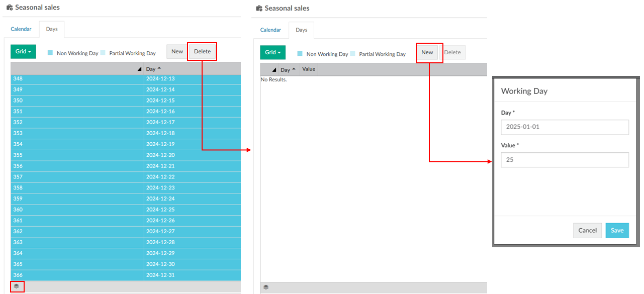Select the Days tab above the empty grid
Viewport: 644px width, 294px height.
point(301,30)
